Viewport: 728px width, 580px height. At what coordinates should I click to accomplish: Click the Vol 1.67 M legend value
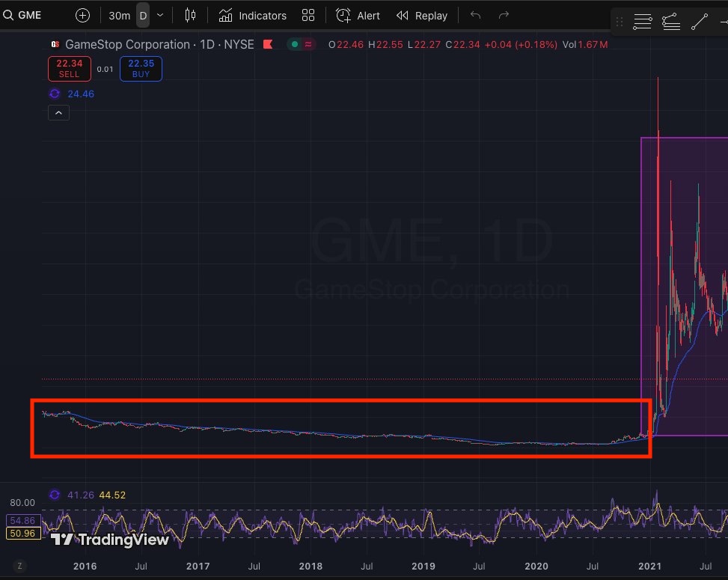coord(585,45)
